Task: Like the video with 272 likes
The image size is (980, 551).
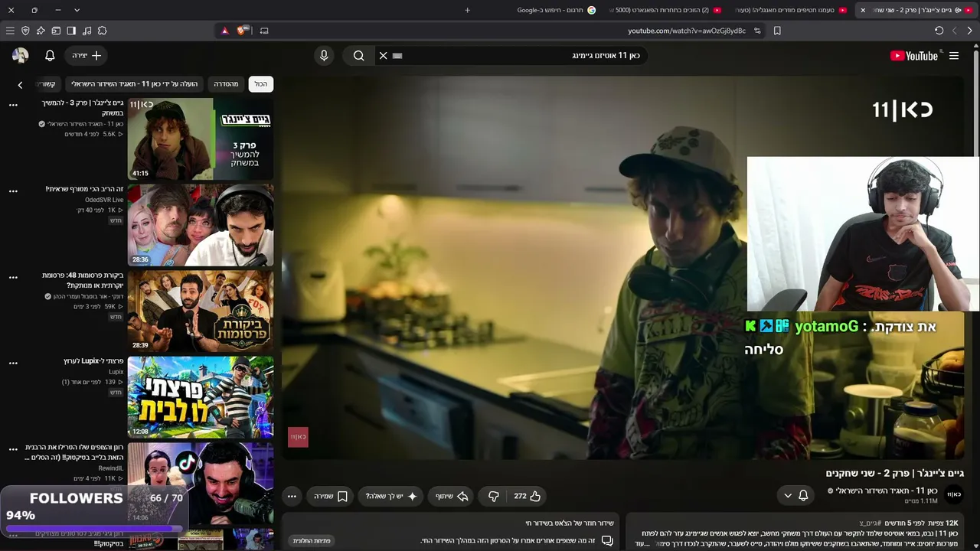Action: [528, 496]
